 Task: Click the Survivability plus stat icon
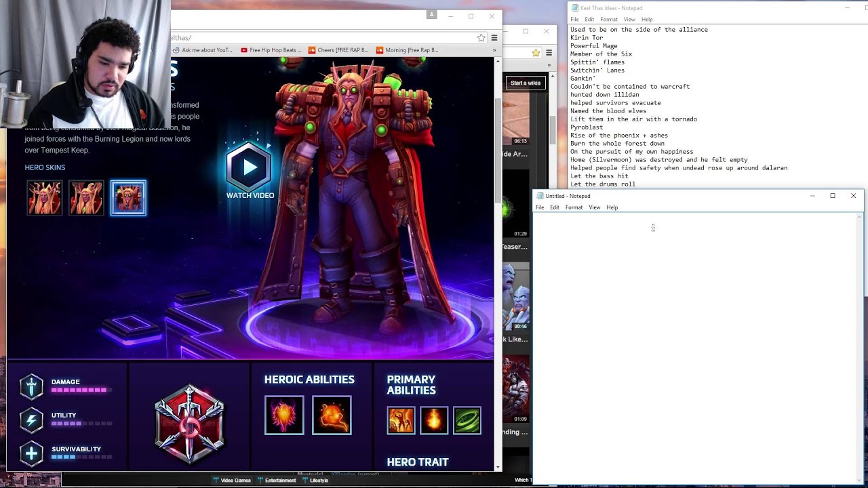(31, 453)
